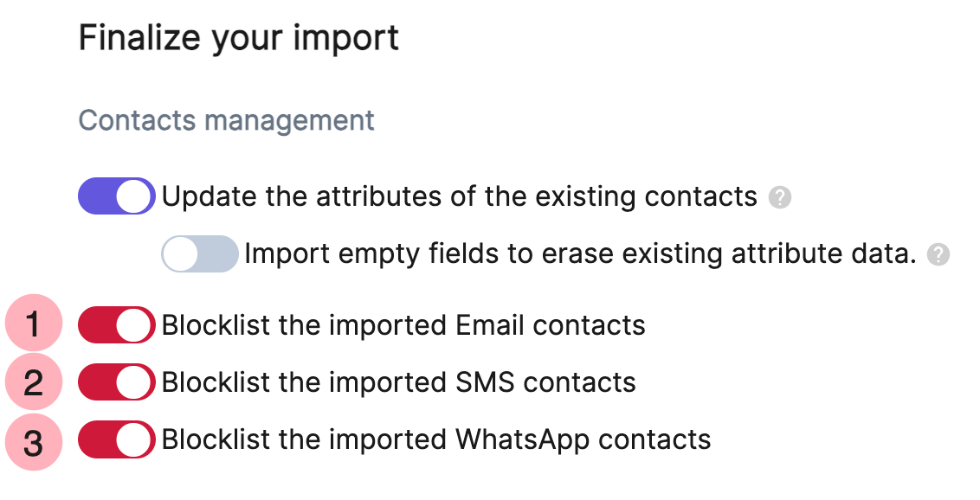This screenshot has height=500, width=980.
Task: Click the "Finalize your import" title
Action: pos(239,37)
